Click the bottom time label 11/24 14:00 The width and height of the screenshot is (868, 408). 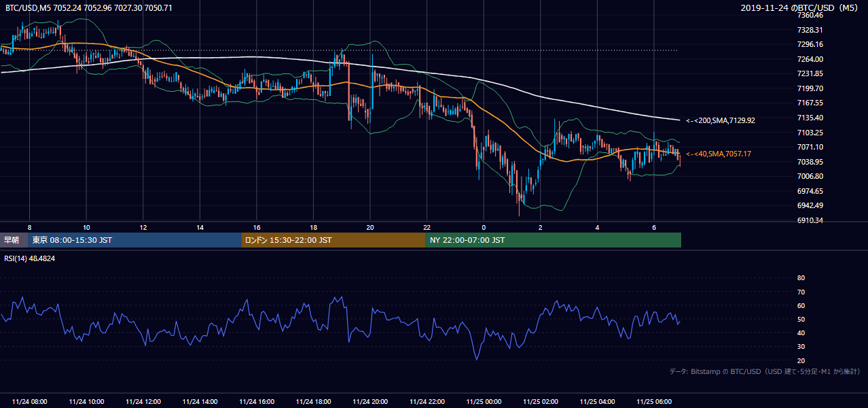click(200, 402)
